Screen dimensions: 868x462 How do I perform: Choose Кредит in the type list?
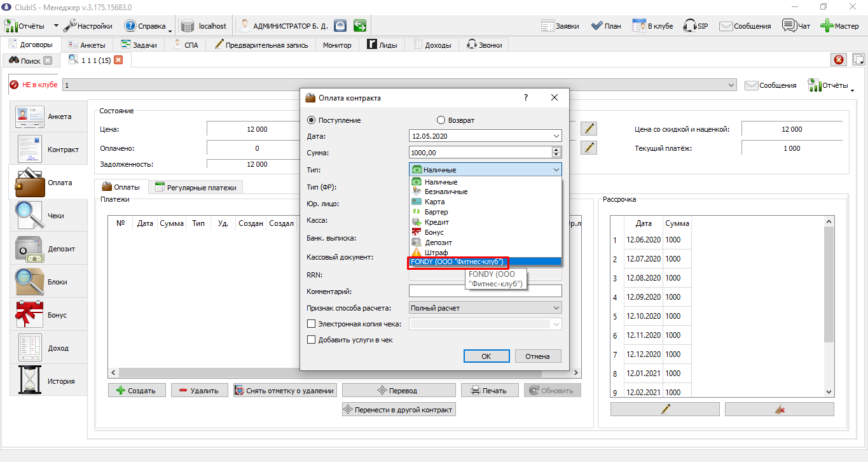[485, 222]
